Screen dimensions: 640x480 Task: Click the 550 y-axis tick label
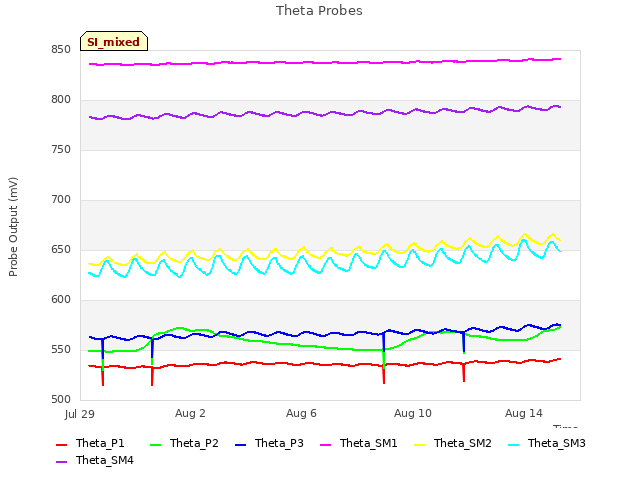point(61,350)
